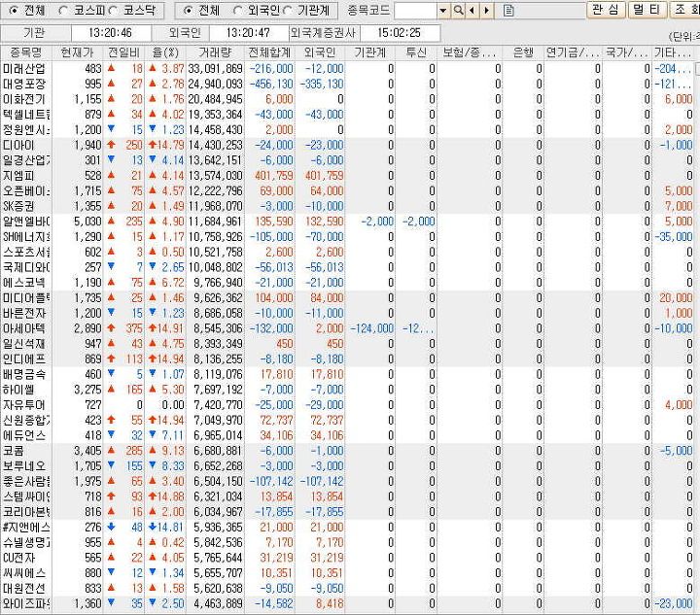This screenshot has width=700, height=615.
Task: Select the first 전체 market radio button
Action: (14, 11)
